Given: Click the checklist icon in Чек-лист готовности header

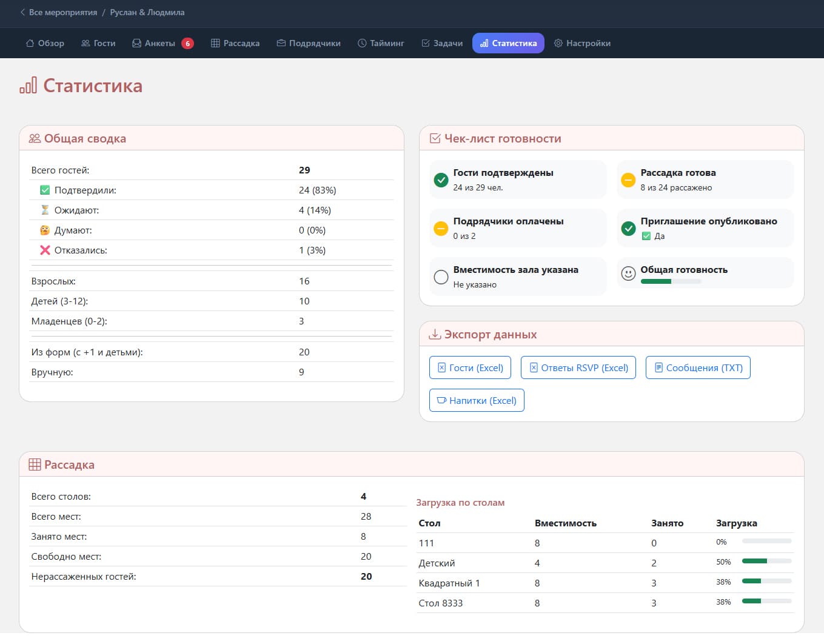Looking at the screenshot, I should pos(435,138).
